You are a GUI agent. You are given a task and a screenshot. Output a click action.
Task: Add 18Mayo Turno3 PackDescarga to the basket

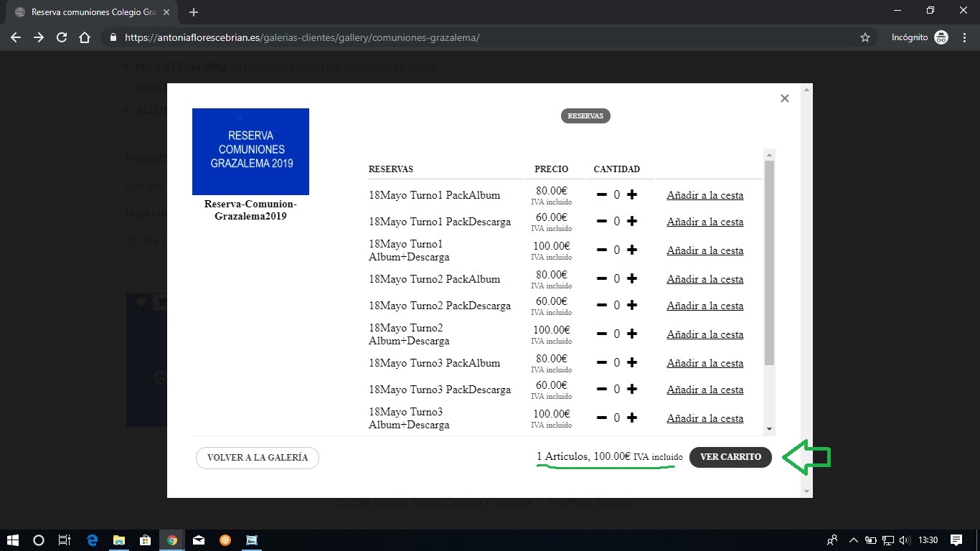click(705, 390)
